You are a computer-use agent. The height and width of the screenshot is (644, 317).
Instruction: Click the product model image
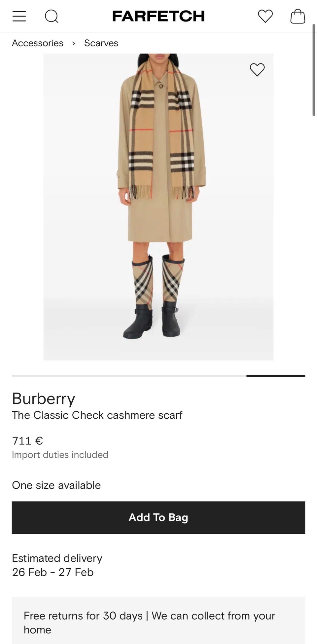(x=158, y=207)
